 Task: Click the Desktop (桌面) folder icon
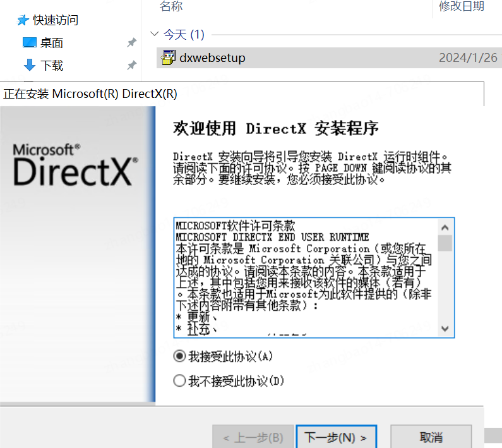(30, 42)
